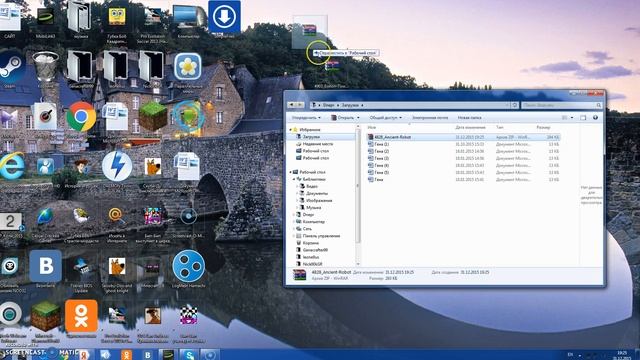Open the Screencast-O-Matic desktop shortcut

tap(188, 216)
